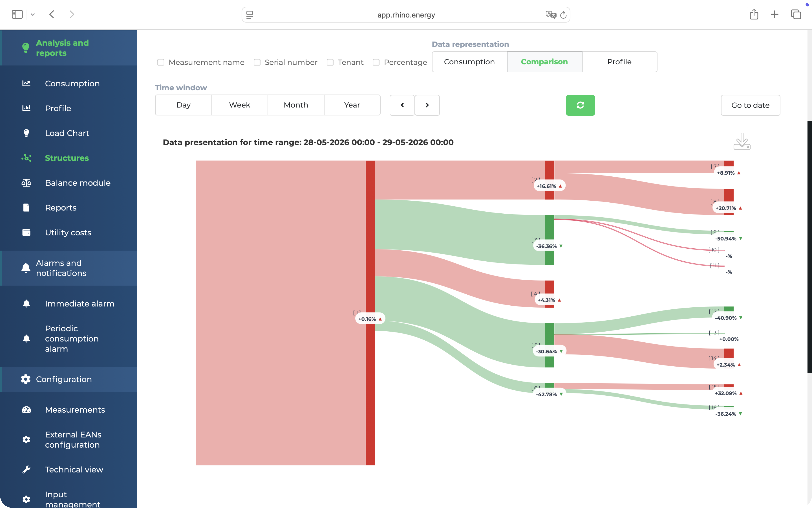The image size is (812, 508).
Task: Switch data representation to Profile
Action: [x=619, y=62]
